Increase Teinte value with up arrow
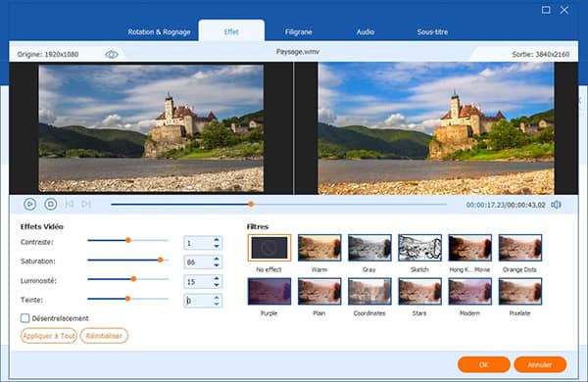Screen dimensions: 588x382 pos(217,298)
